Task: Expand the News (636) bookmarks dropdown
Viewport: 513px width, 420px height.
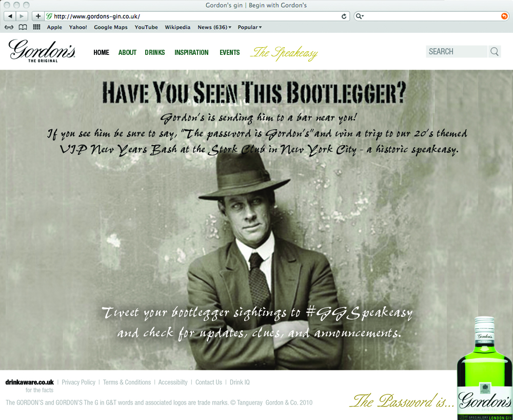Action: pyautogui.click(x=214, y=27)
